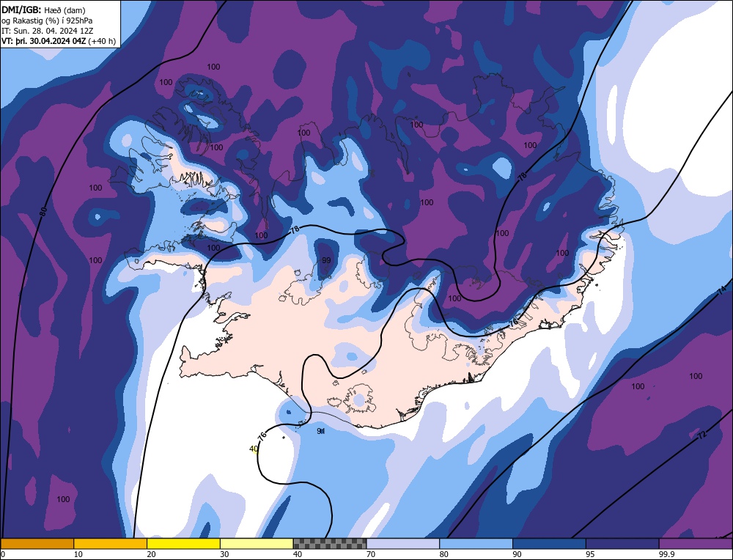This screenshot has width=733, height=560.
Task: Click the '20' legend tick label
Action: [x=152, y=554]
